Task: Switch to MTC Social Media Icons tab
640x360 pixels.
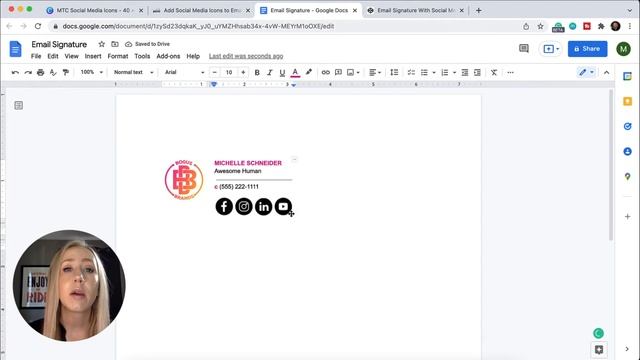Action: 95,10
